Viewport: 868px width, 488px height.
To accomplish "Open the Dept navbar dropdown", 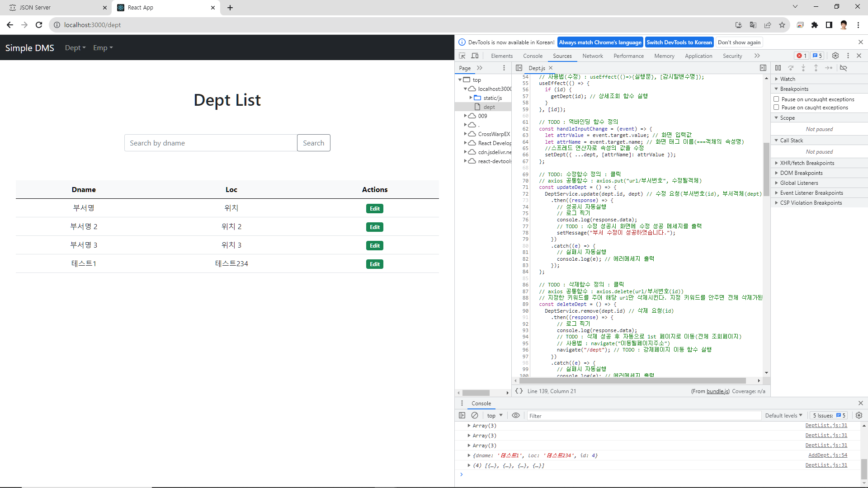I will (x=75, y=47).
